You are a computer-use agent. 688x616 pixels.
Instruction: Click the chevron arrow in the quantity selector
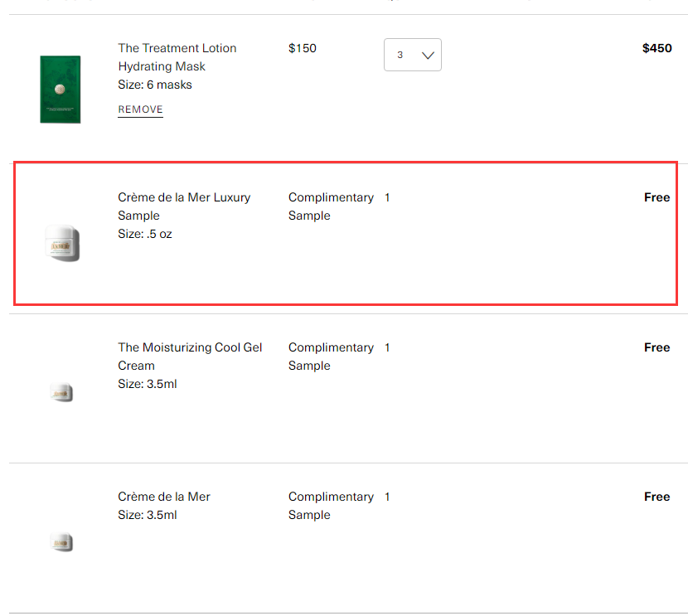click(428, 56)
